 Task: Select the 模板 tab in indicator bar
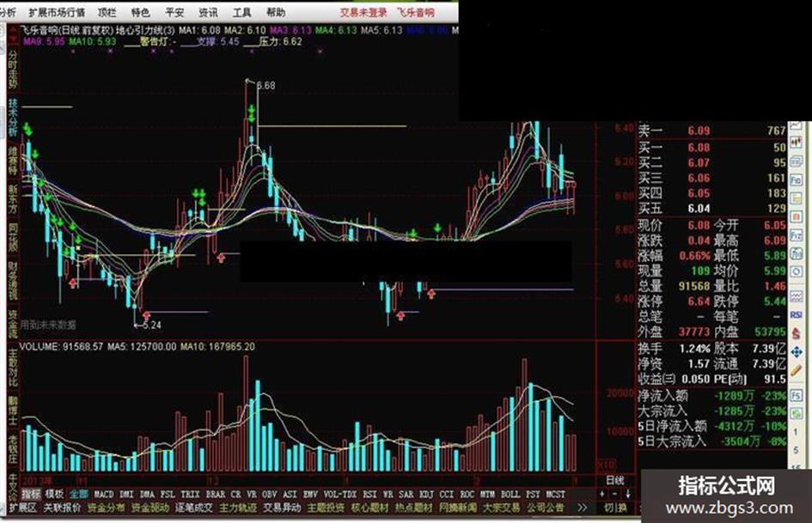tap(54, 494)
